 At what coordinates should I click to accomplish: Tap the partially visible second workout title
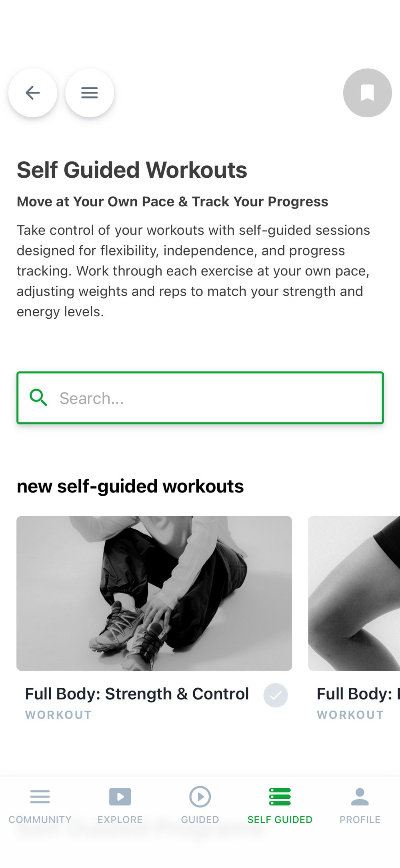(358, 694)
